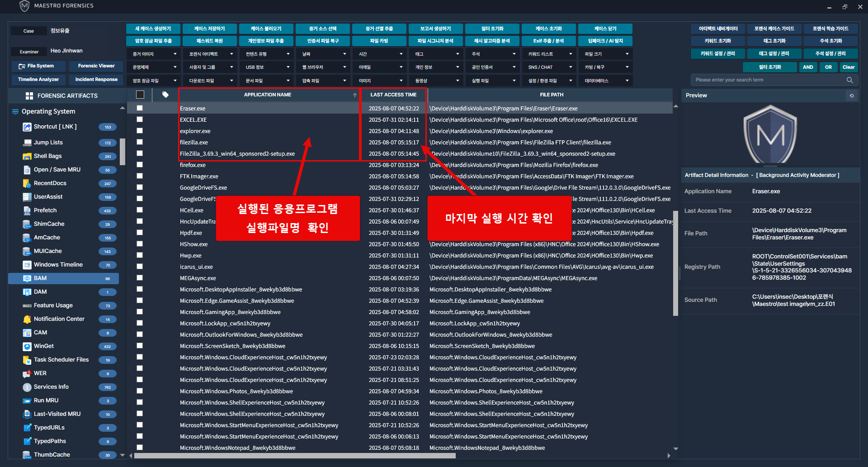Click the search magnifier icon
The height and width of the screenshot is (467, 868).
click(x=849, y=80)
